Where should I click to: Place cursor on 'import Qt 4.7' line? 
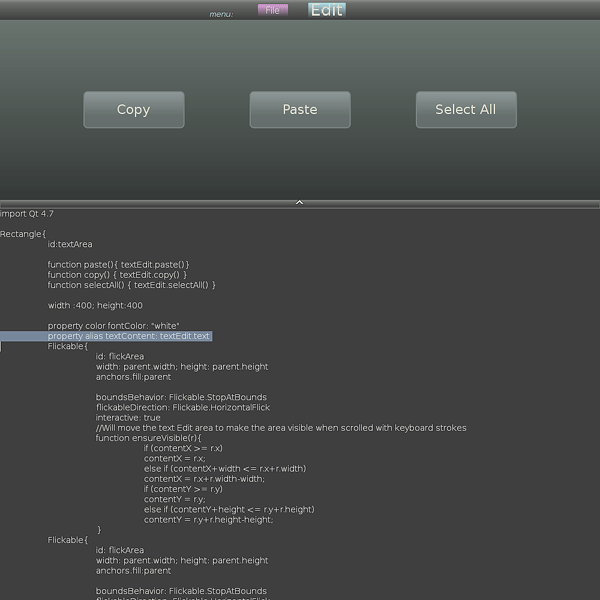click(x=27, y=213)
